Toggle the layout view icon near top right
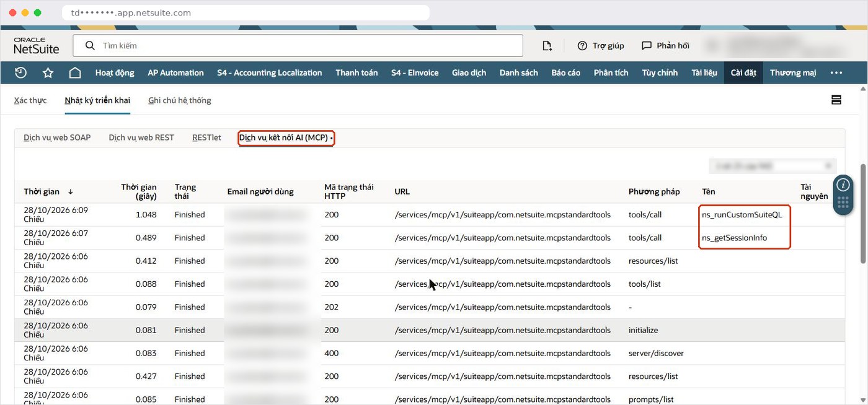 point(836,100)
